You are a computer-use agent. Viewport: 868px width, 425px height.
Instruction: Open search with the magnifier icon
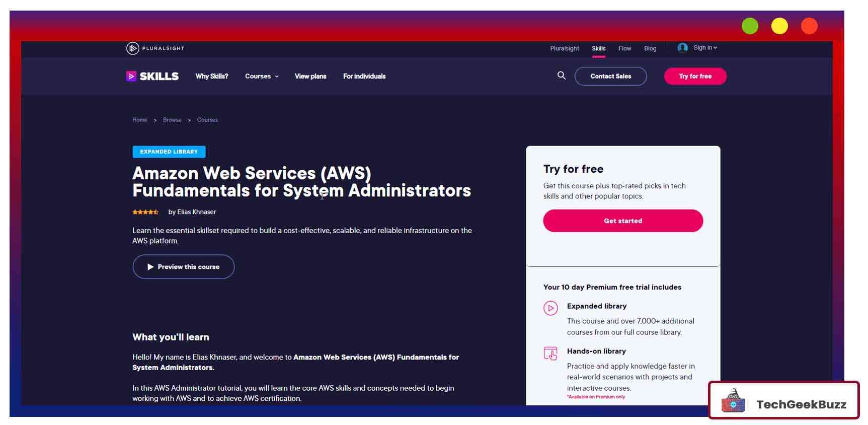click(x=561, y=76)
